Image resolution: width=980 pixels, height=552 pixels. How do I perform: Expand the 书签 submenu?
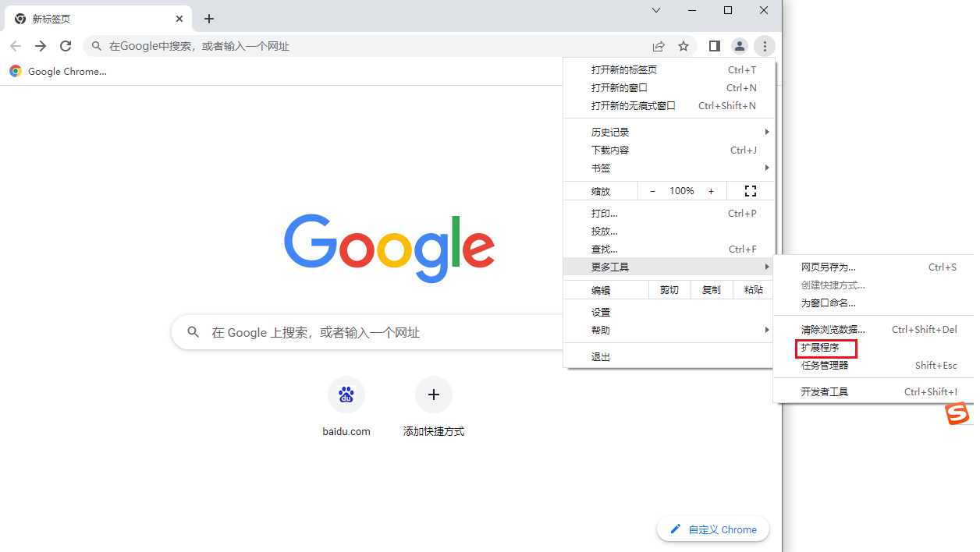[x=669, y=168]
